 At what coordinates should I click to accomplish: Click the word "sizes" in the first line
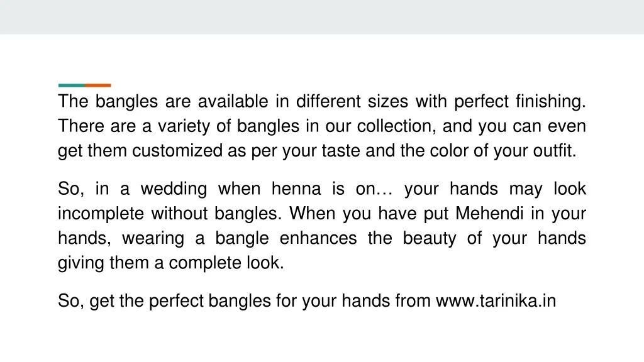pyautogui.click(x=388, y=101)
